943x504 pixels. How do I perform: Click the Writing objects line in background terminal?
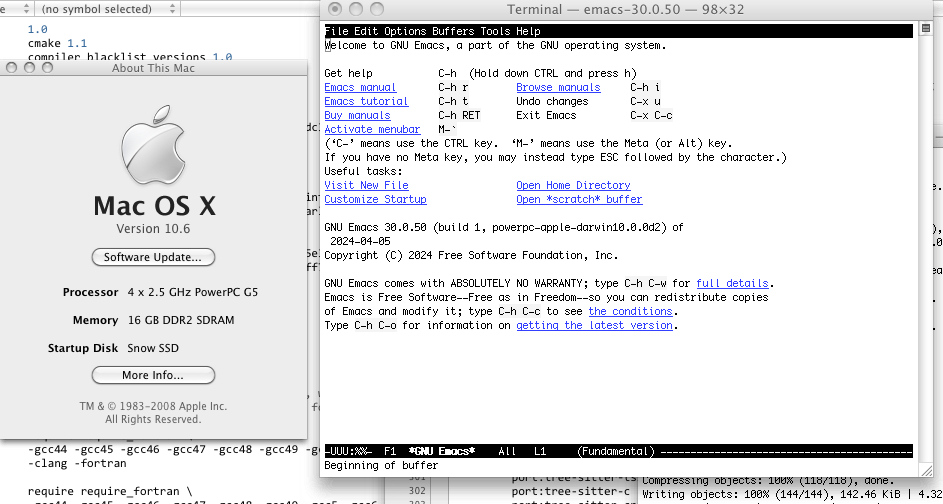(792, 495)
